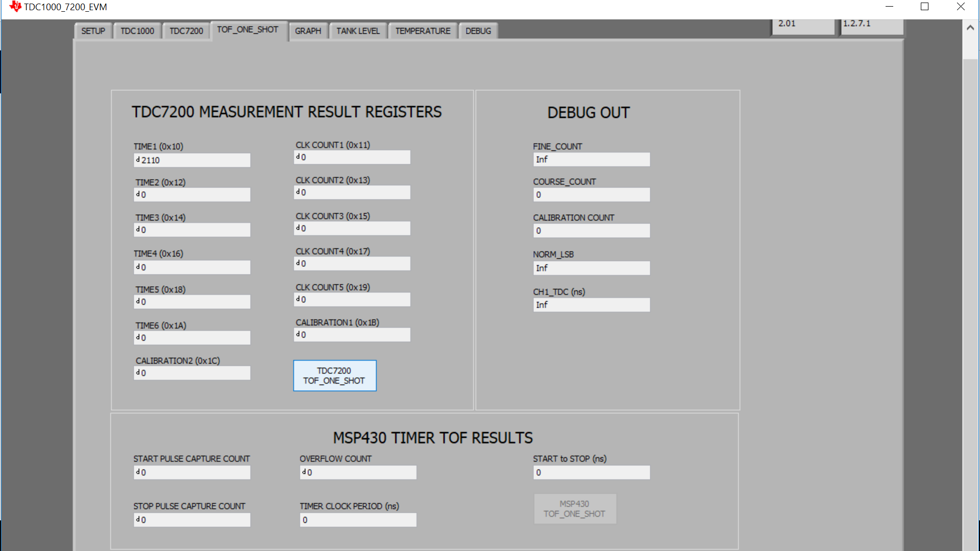Screen dimensions: 980x551
Task: Click inside the TIMER CLOCK PERIOD field
Action: (x=357, y=519)
